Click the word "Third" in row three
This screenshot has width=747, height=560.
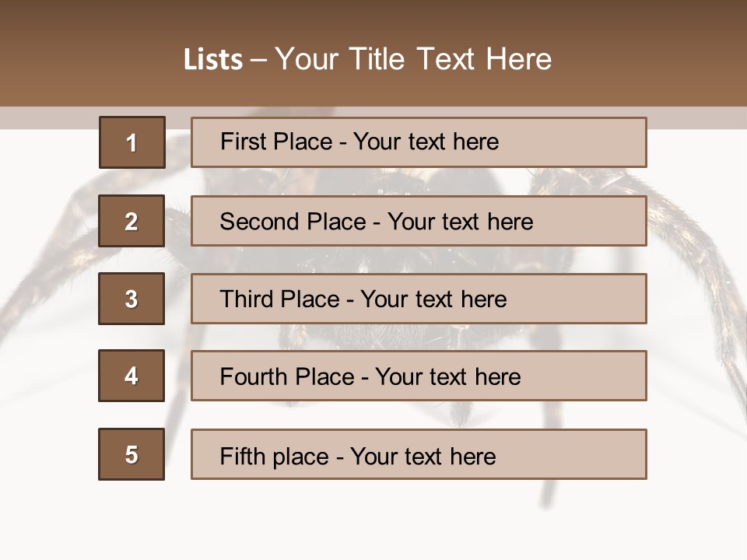(247, 299)
